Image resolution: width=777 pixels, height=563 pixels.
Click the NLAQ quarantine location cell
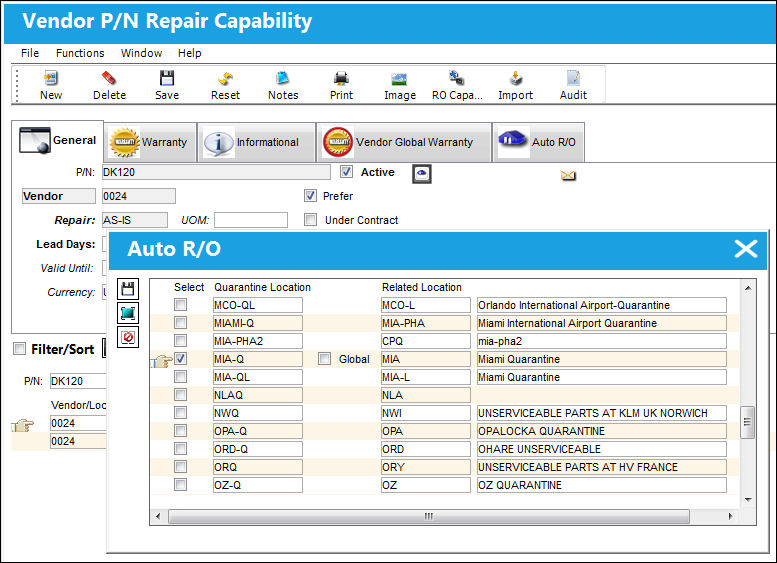[258, 395]
